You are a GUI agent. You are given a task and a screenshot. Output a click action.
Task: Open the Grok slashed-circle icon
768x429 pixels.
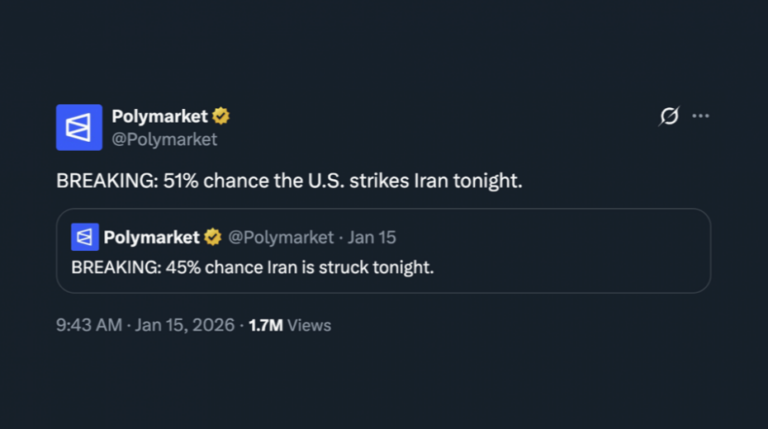click(x=669, y=116)
